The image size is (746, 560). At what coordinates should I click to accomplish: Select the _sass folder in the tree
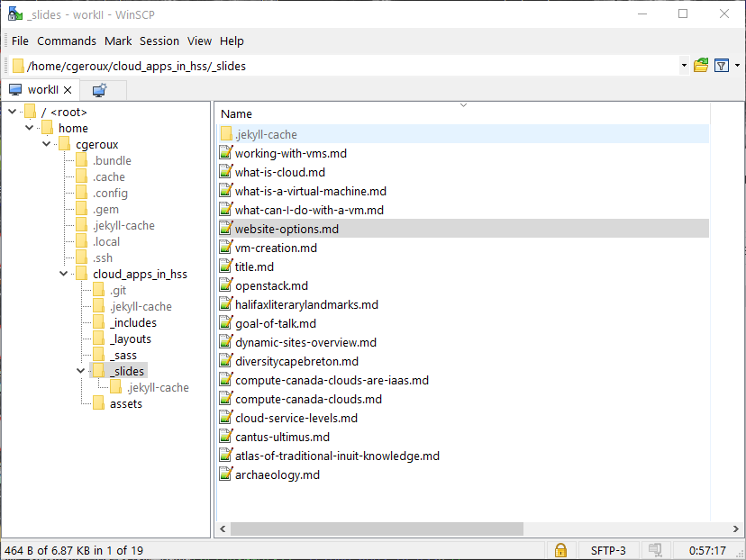[x=123, y=355]
